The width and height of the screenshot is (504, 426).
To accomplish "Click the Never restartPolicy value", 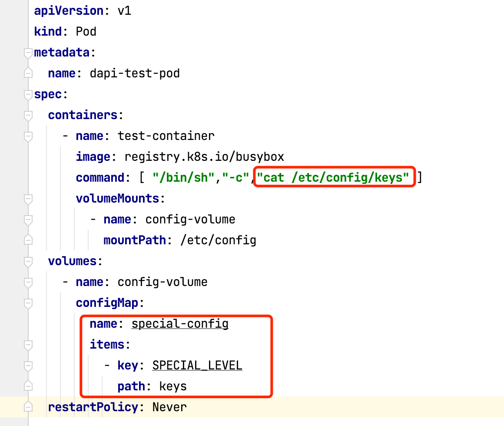I will coord(169,407).
